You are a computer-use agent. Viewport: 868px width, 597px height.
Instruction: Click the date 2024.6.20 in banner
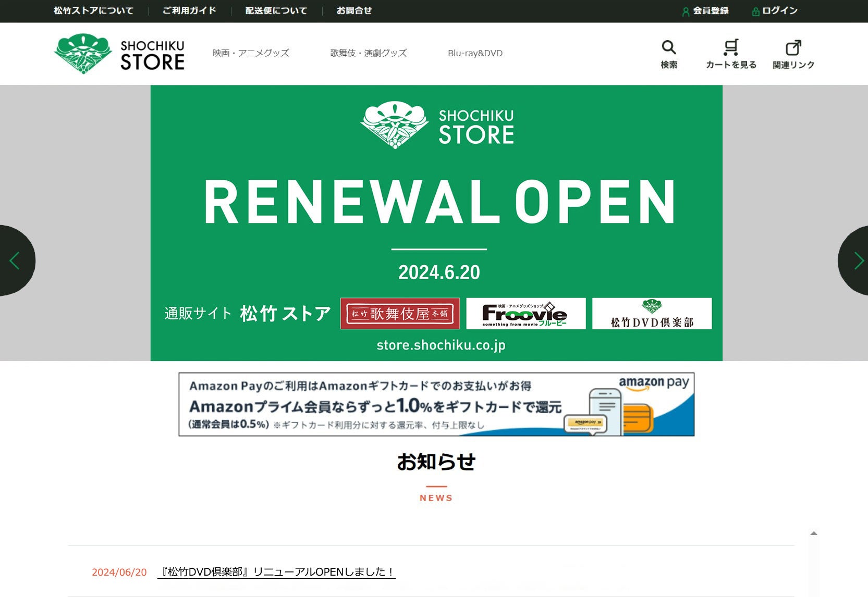point(439,272)
